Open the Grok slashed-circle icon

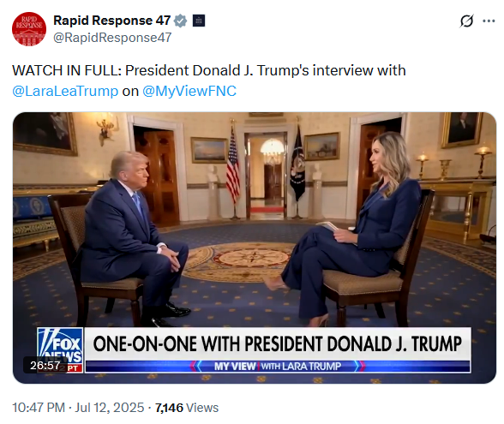tap(466, 21)
